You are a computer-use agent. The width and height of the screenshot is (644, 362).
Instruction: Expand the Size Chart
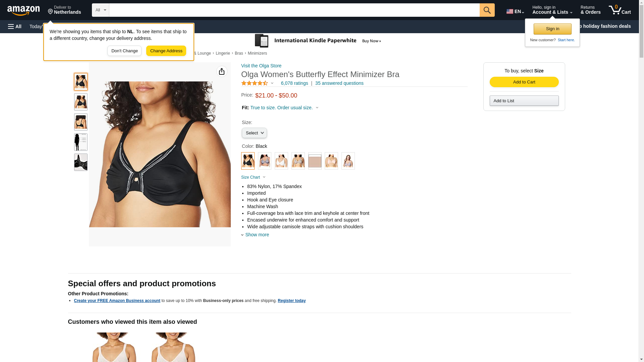253,177
